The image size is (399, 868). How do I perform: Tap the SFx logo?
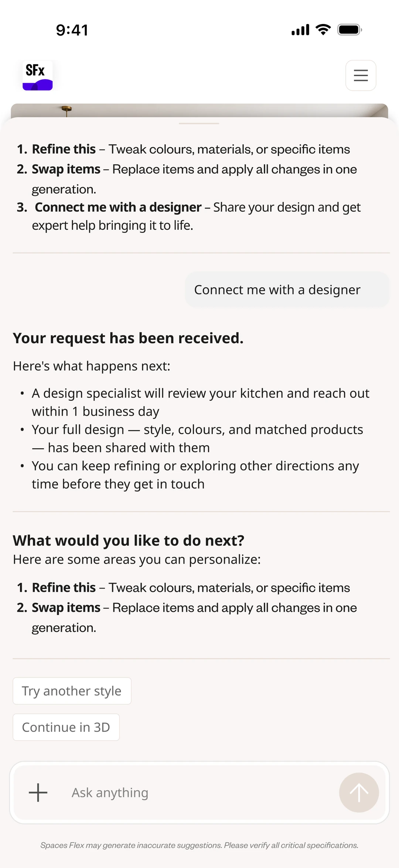point(38,75)
